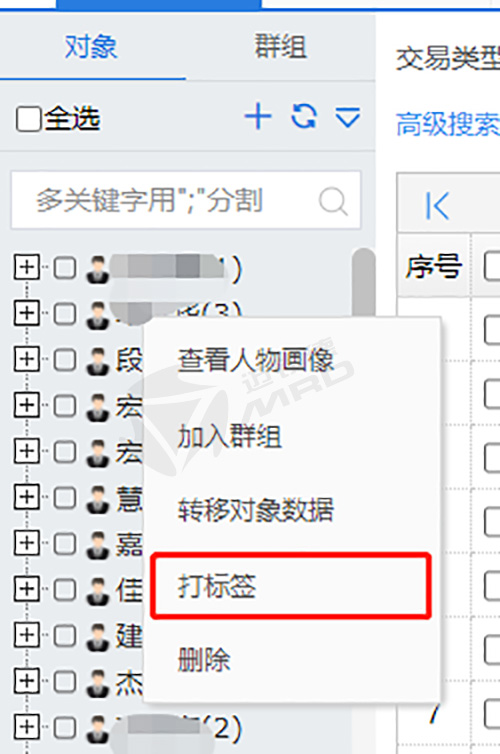Open the 高级搜索 link
Viewport: 500px width, 754px height.
tap(448, 124)
